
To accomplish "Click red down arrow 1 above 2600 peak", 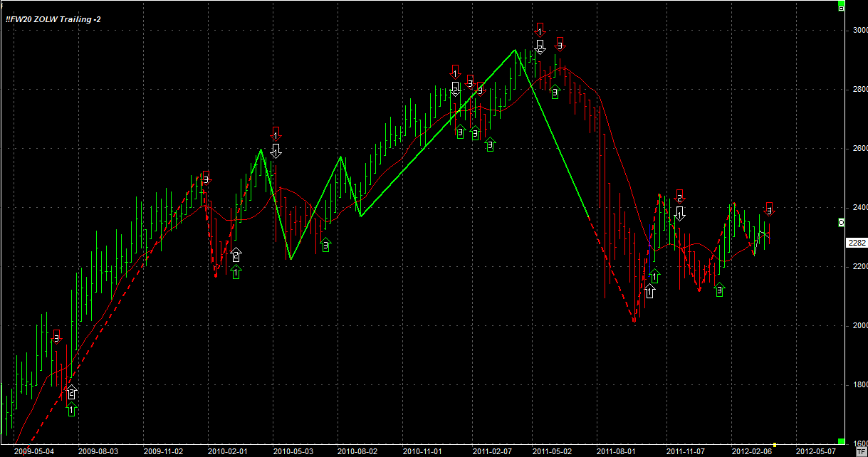I will [276, 134].
